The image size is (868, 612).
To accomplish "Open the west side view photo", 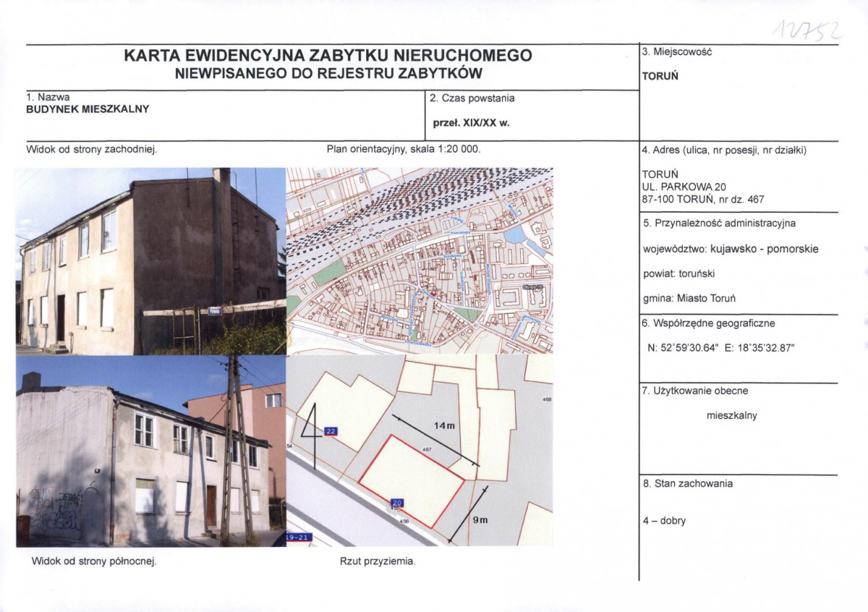I will [x=150, y=261].
